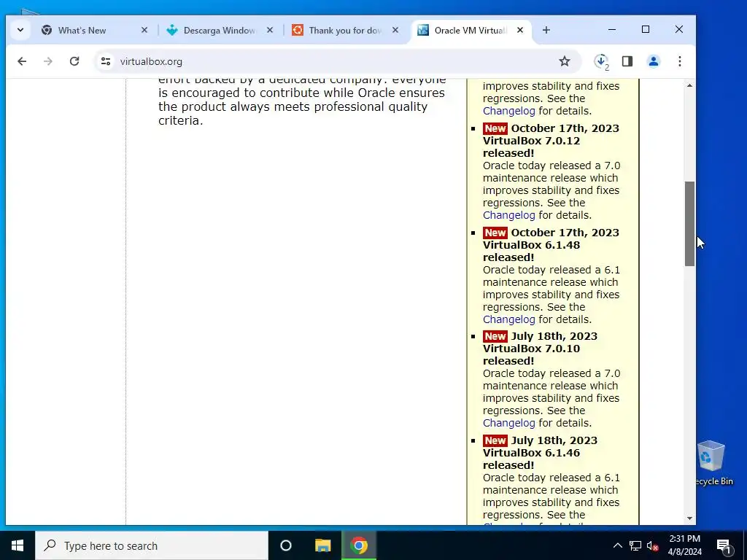Open Changelog link for VirtualBox 7.0.12
Image resolution: width=747 pixels, height=560 pixels.
point(508,215)
